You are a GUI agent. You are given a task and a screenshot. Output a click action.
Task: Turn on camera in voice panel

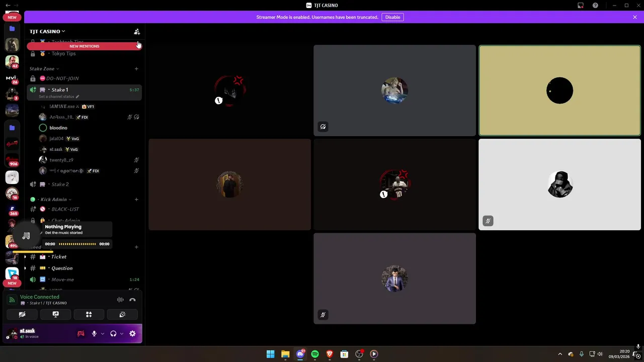coord(22,314)
